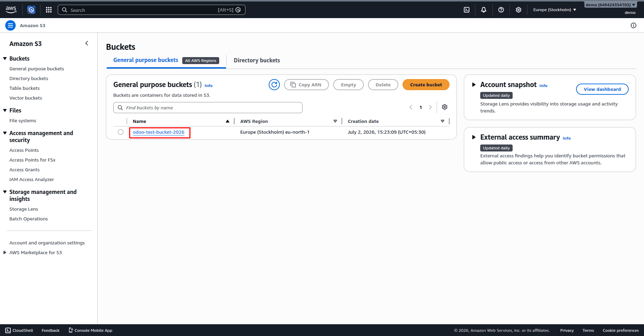Go to next page of buckets
644x336 pixels.
[x=430, y=107]
